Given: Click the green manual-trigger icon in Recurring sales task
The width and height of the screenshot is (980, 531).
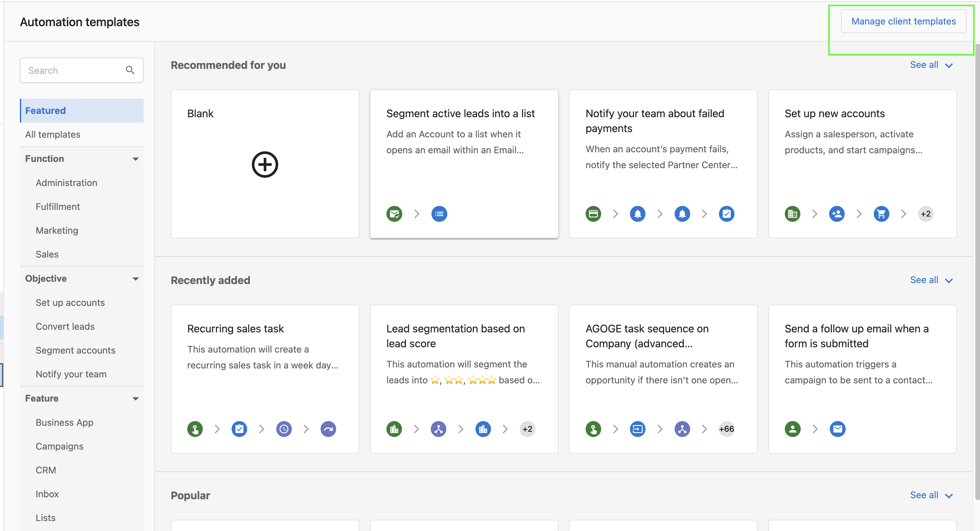Looking at the screenshot, I should (195, 429).
